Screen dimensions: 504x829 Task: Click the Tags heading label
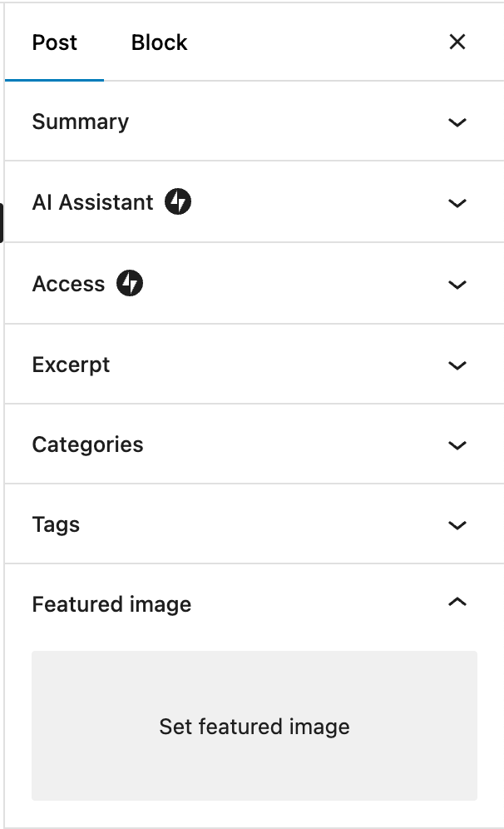56,525
